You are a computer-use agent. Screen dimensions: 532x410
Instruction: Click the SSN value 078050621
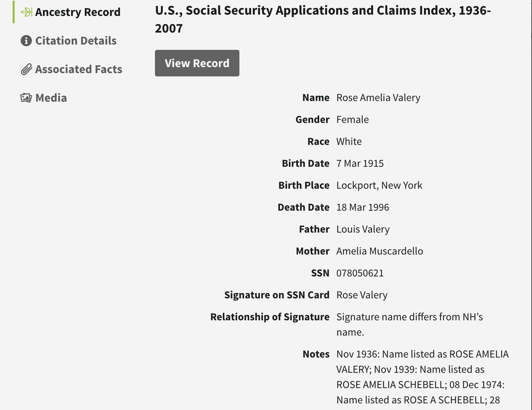[360, 273]
